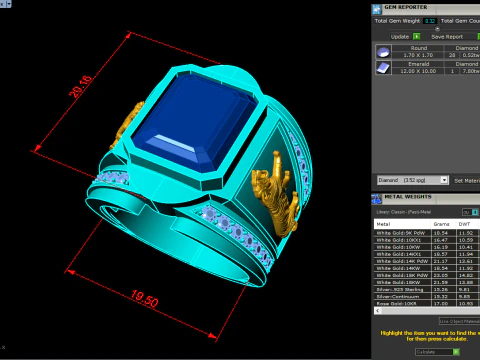Select the Emerald gem thumbnail icon
Image resolution: width=480 pixels, height=360 pixels.
coord(383,68)
